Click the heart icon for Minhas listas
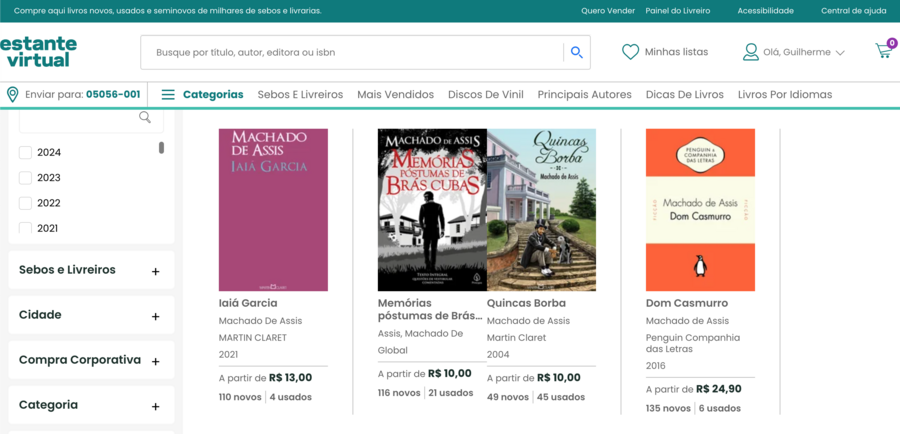 (630, 52)
